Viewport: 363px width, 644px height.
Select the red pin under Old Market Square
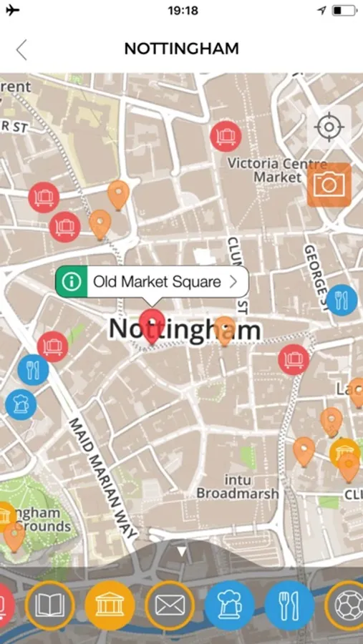[x=152, y=326]
